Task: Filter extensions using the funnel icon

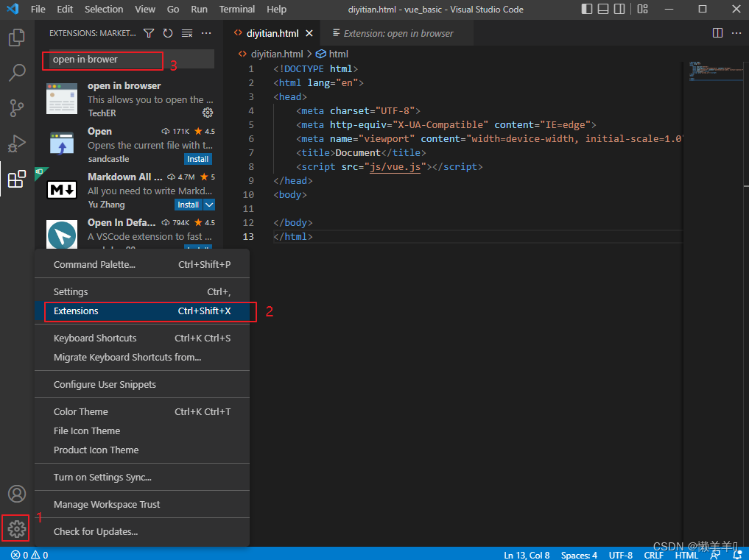Action: click(x=149, y=33)
